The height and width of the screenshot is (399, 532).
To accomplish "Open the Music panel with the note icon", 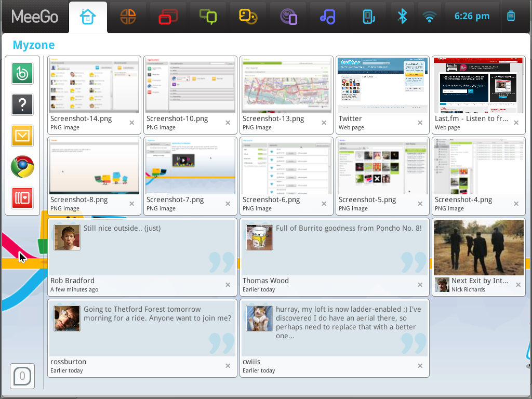I will point(328,16).
